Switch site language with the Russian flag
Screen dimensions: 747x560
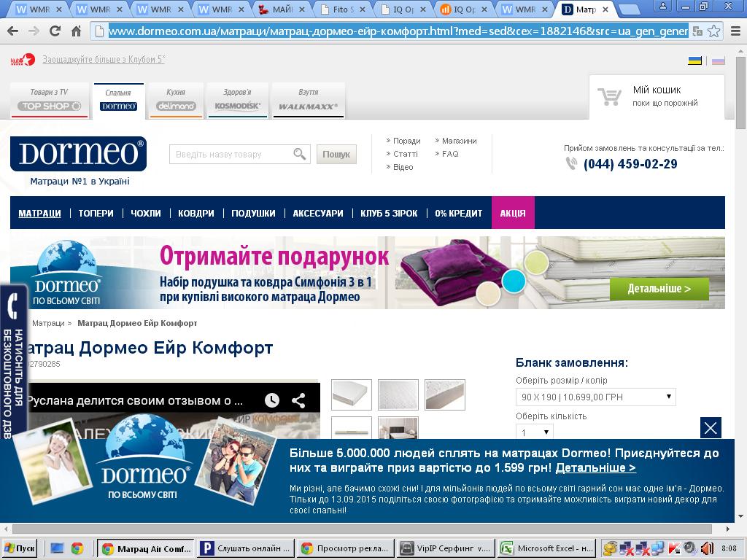pyautogui.click(x=719, y=61)
